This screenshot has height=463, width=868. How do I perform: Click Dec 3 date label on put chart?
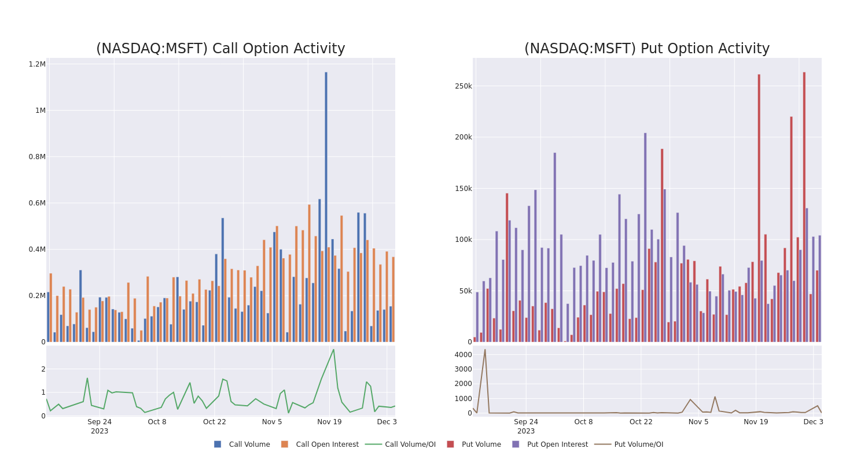[x=813, y=422]
